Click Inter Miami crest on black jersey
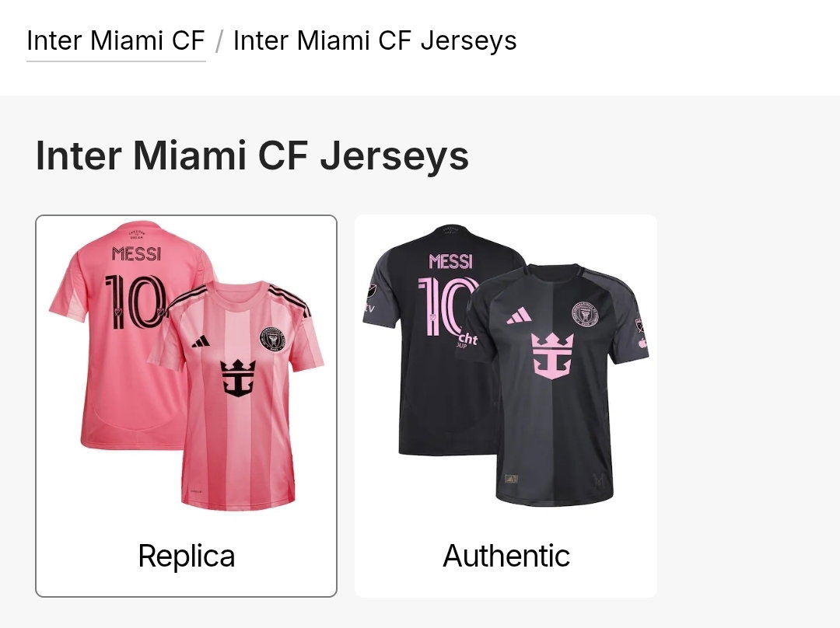This screenshot has height=628, width=840. tap(585, 314)
